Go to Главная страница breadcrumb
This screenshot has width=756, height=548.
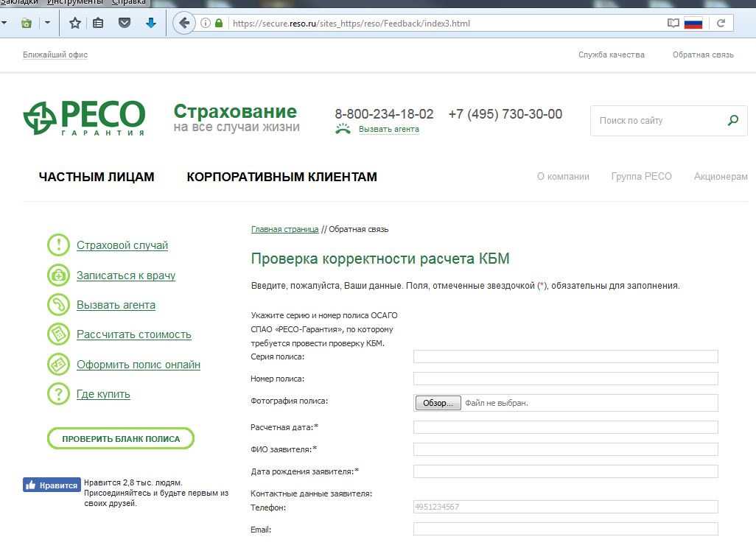(284, 229)
